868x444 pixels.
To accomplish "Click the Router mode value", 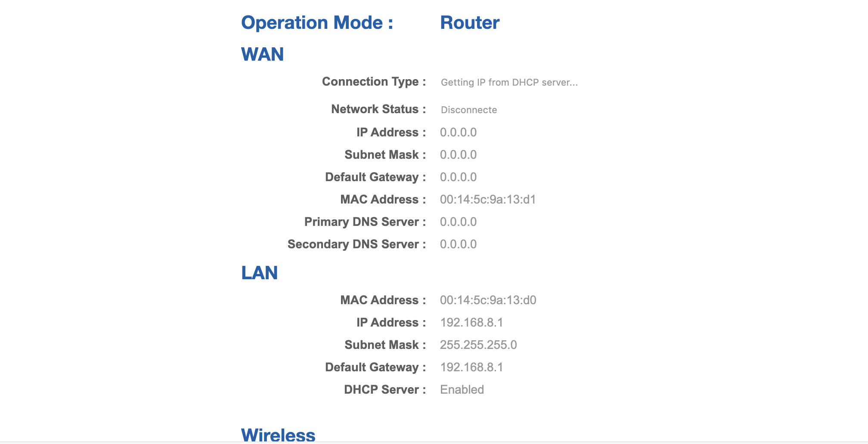I will (469, 23).
